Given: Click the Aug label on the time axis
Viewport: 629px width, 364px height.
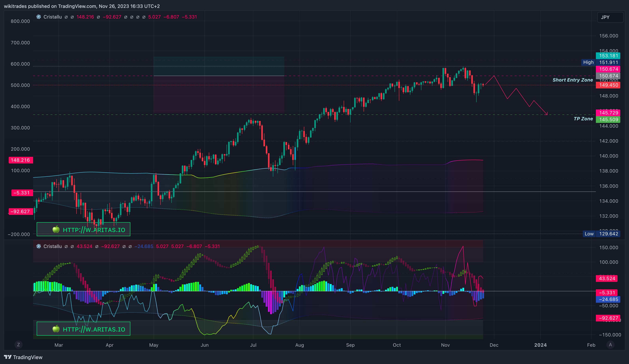Looking at the screenshot, I should (300, 345).
